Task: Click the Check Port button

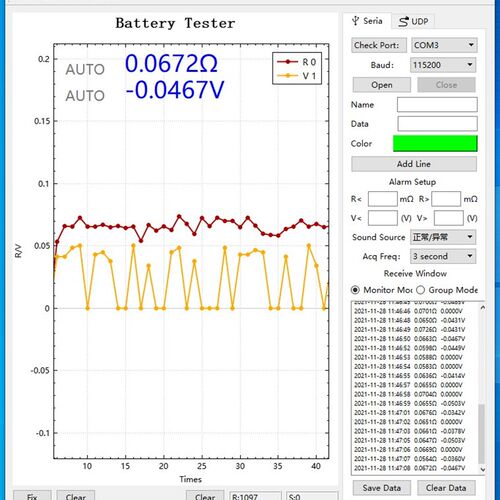Action: click(x=379, y=45)
